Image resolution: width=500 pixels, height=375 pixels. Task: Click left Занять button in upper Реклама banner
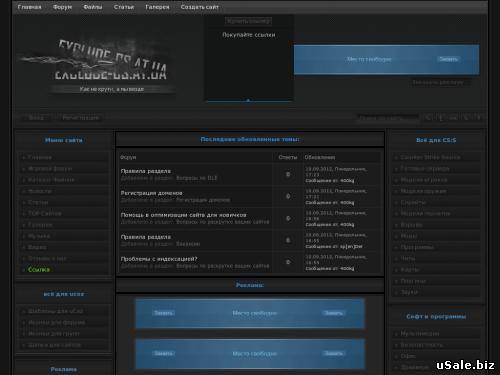163,313
